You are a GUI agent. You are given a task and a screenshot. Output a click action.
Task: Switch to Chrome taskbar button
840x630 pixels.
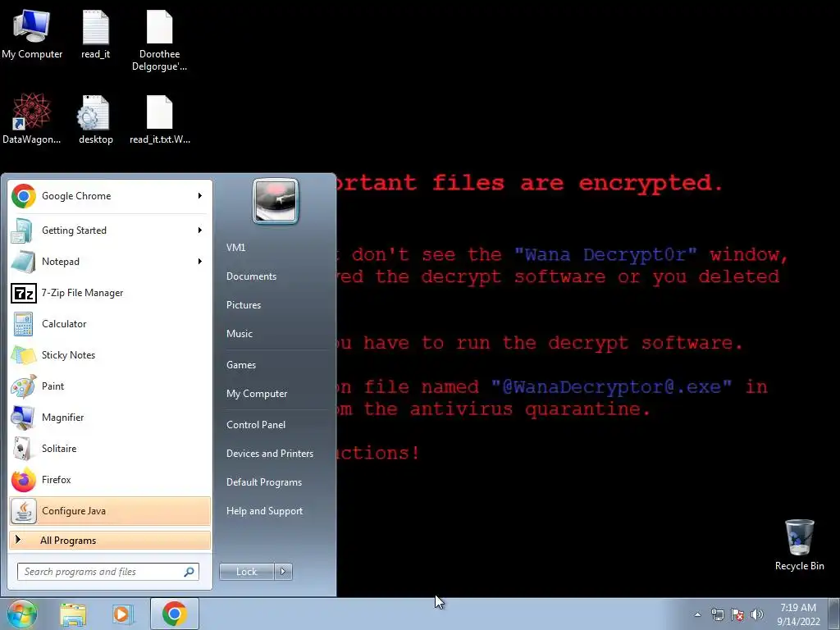(x=174, y=614)
